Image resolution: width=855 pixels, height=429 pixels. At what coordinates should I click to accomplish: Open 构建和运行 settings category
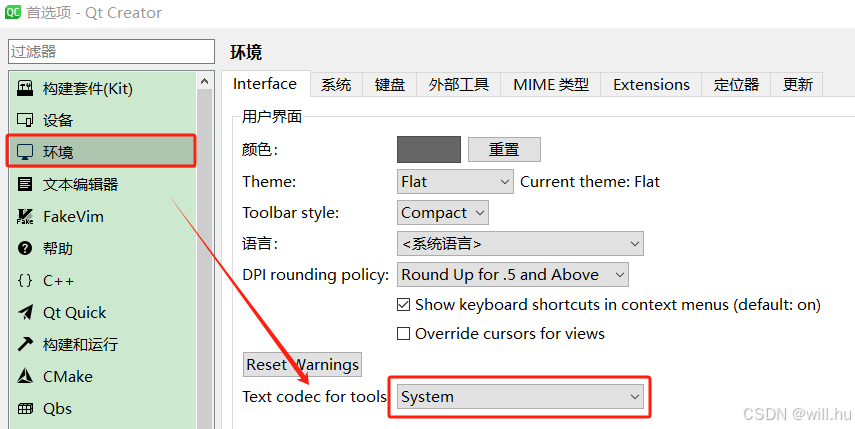102,345
